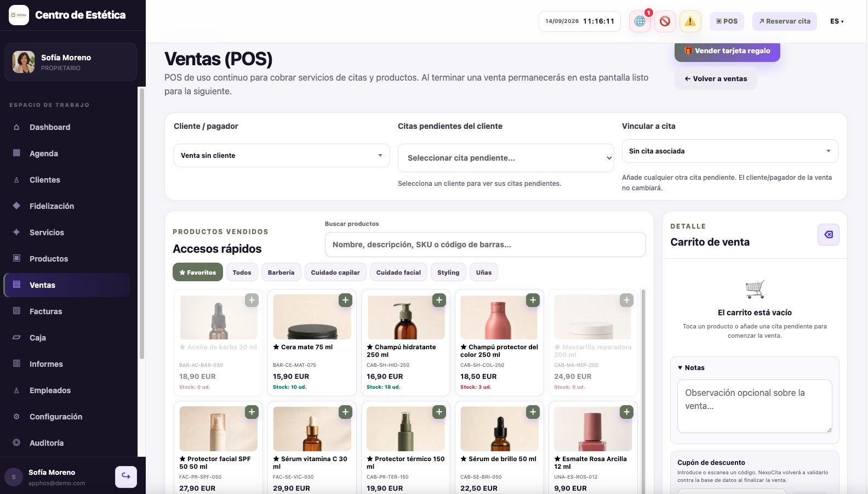Click plus icon on Mascarilla reparadora card
The width and height of the screenshot is (868, 494).
(x=626, y=300)
